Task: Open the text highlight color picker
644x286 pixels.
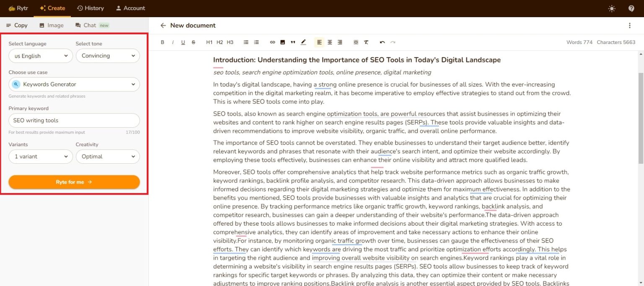Action: (304, 42)
